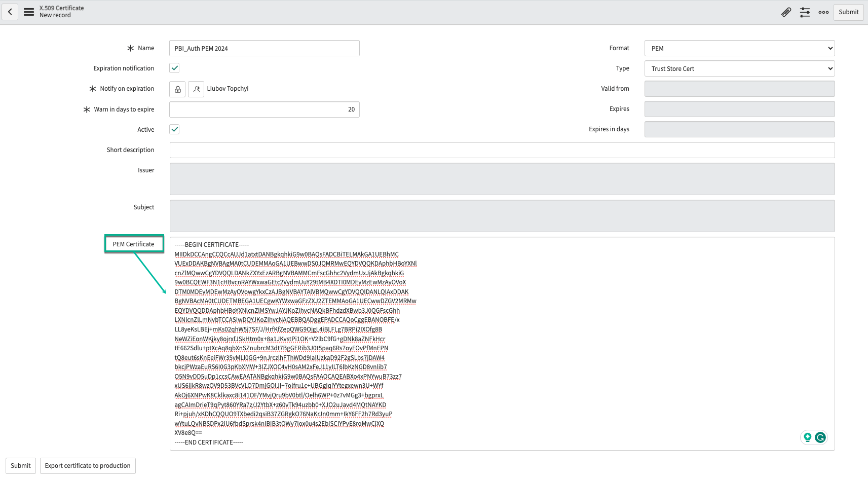Open the more options ellipsis icon
868x479 pixels.
click(823, 12)
